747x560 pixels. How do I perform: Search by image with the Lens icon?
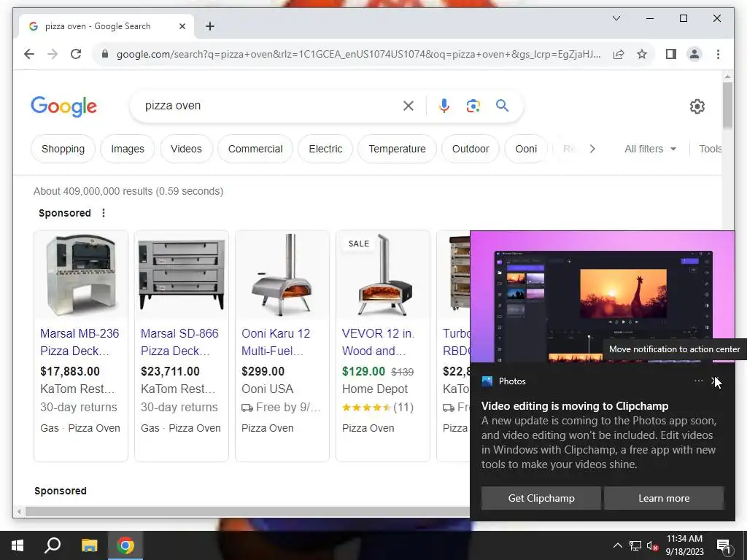[x=473, y=106]
